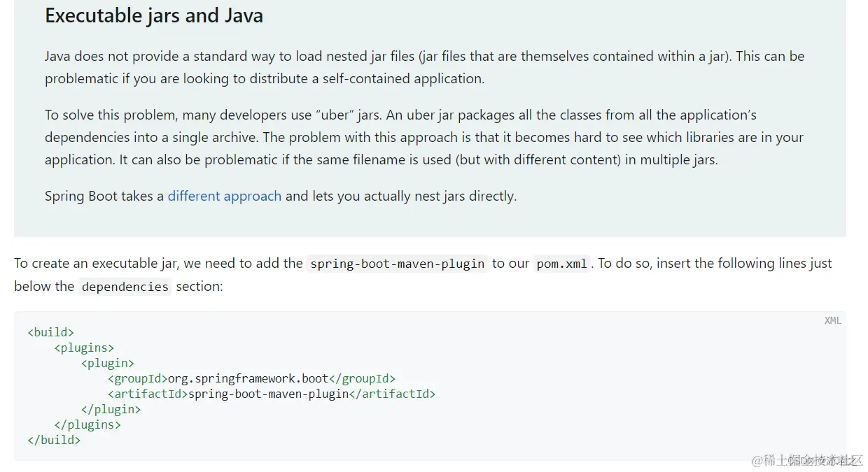The image size is (868, 472).
Task: Click the closing </build> tag
Action: [x=54, y=440]
